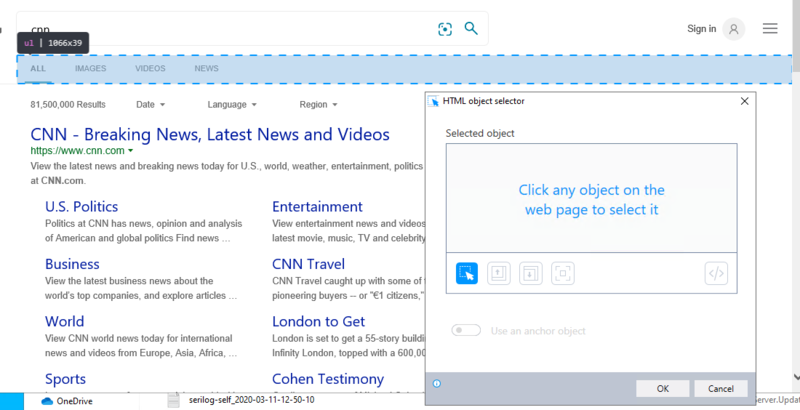Viewport: 800px width, 410px height.
Task: Switch to the IMAGES search tab
Action: click(90, 69)
